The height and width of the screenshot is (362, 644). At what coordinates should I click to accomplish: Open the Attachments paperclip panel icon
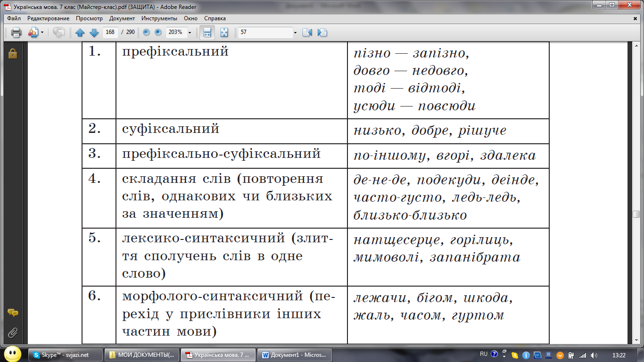(13, 333)
